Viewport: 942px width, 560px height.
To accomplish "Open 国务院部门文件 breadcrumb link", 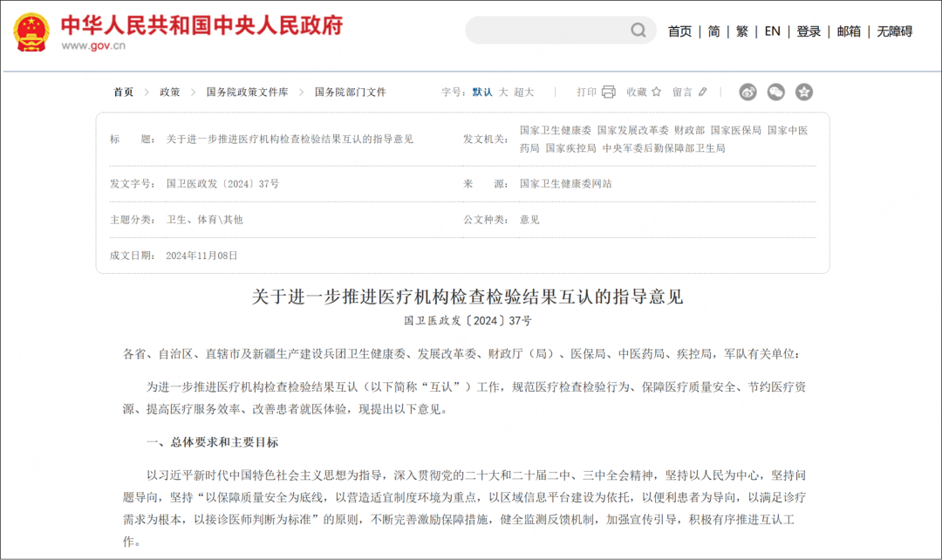I will point(351,92).
